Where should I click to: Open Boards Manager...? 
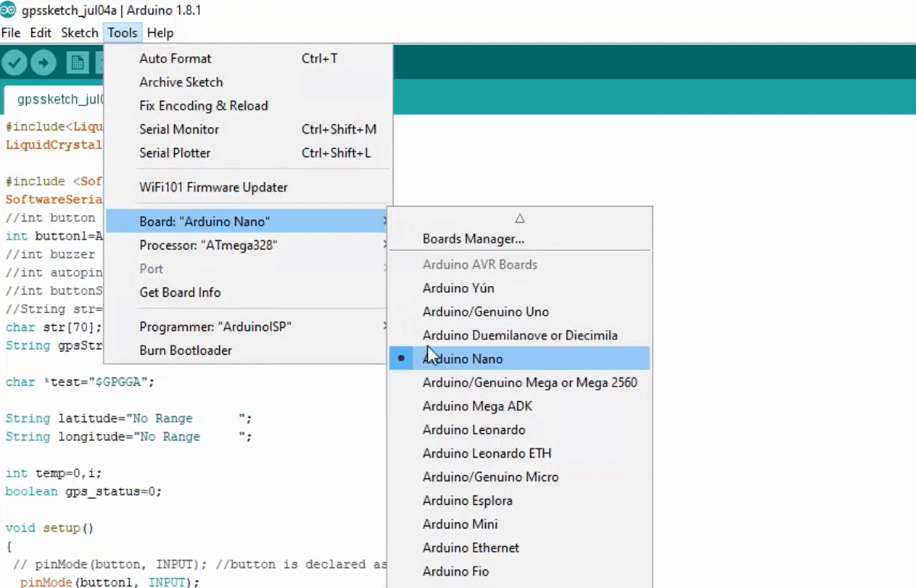tap(519, 239)
